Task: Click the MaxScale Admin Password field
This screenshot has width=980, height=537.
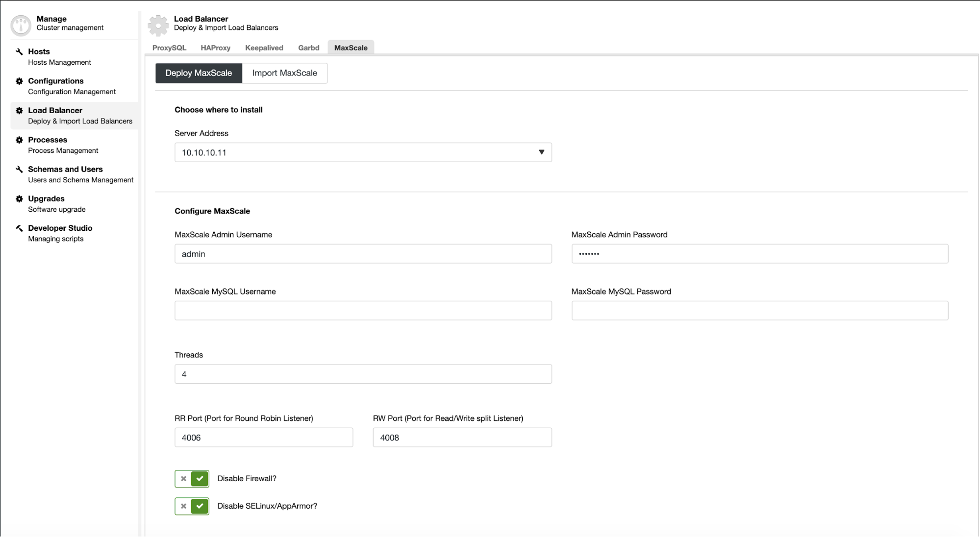Action: click(759, 254)
